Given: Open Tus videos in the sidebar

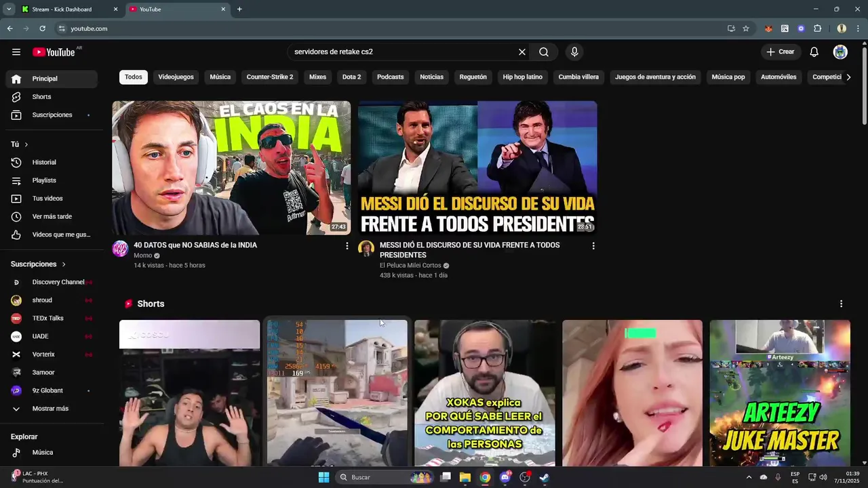Looking at the screenshot, I should (52, 199).
